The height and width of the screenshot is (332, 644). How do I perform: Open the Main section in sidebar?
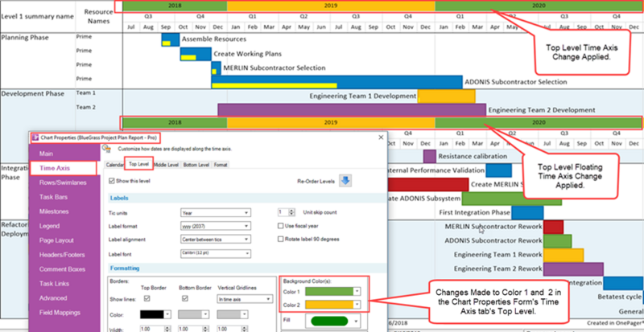pyautogui.click(x=47, y=154)
